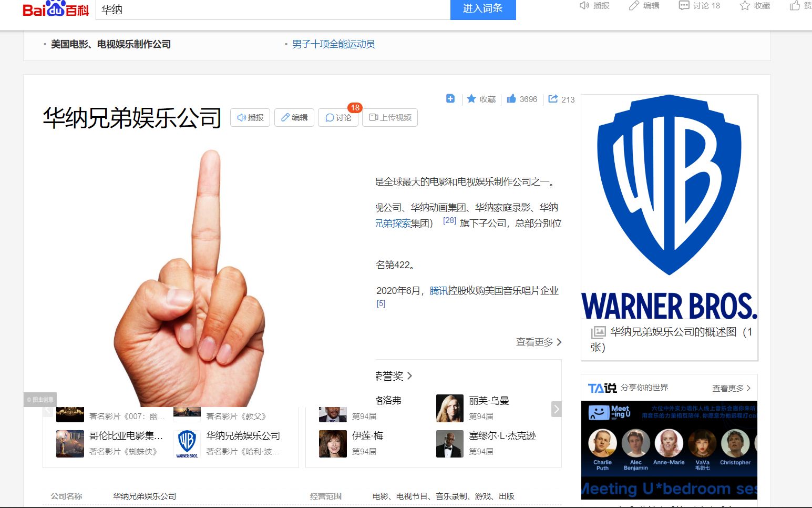Click the 编辑 button beside the title
812x508 pixels.
tap(294, 117)
